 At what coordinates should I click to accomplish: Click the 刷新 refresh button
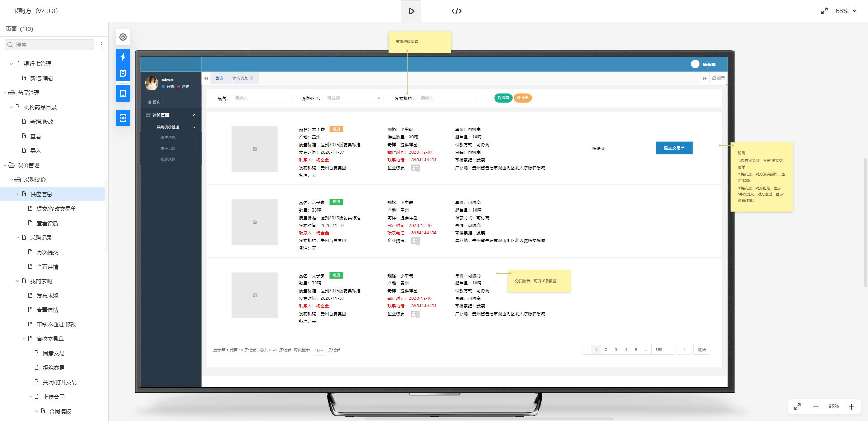[718, 78]
